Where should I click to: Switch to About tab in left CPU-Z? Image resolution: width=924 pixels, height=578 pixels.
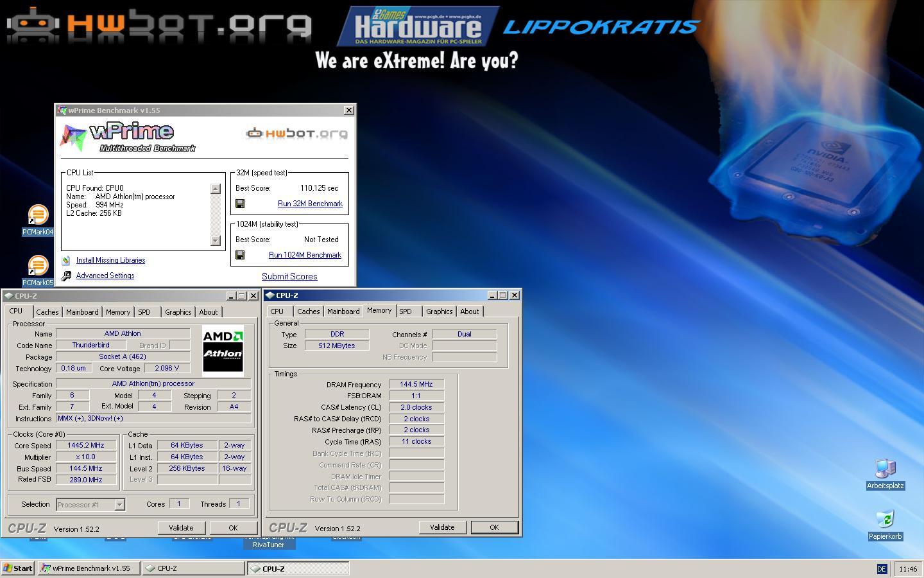(x=208, y=312)
